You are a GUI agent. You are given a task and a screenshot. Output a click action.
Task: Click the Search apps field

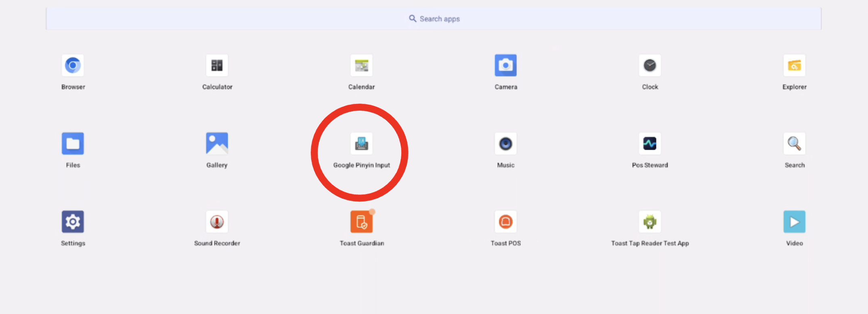click(x=525, y=19)
